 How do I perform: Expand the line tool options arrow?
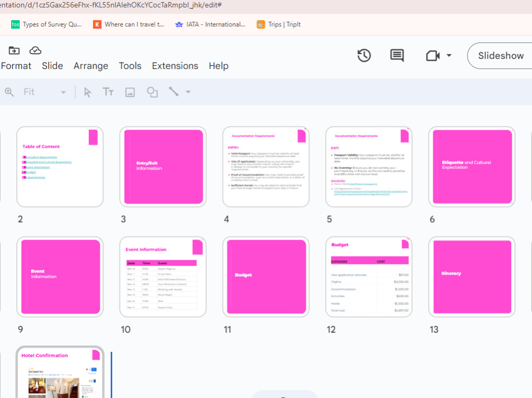(188, 91)
